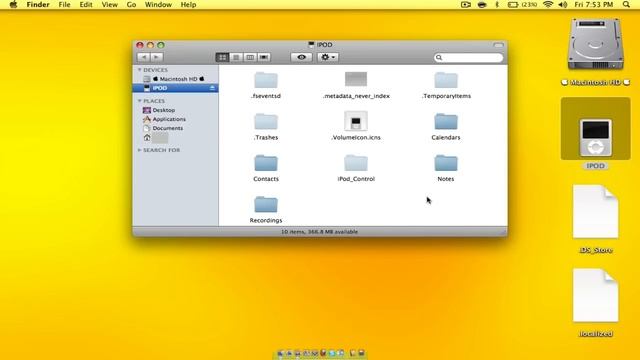Open the Apple menu
The width and height of the screenshot is (640, 360).
coord(13,4)
